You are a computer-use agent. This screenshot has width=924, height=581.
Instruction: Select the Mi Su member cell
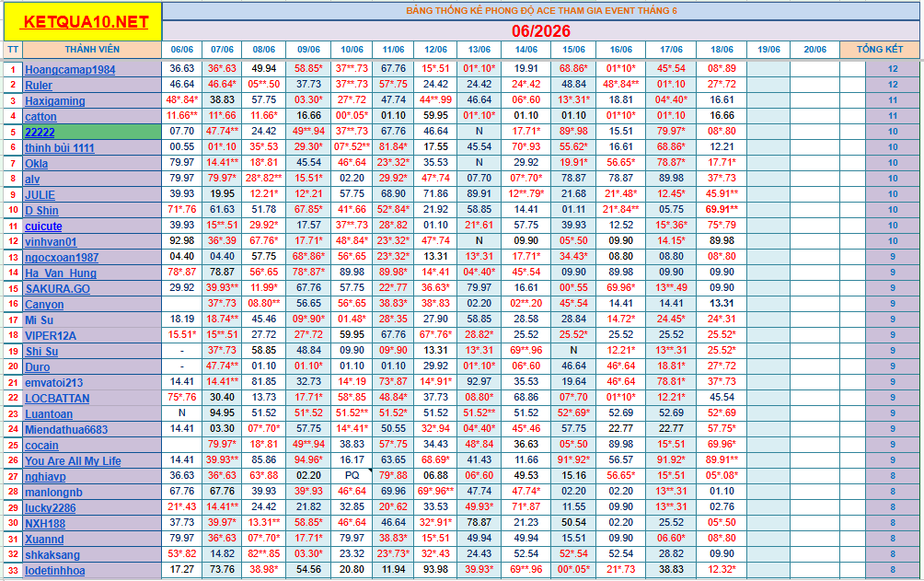pyautogui.click(x=92, y=320)
